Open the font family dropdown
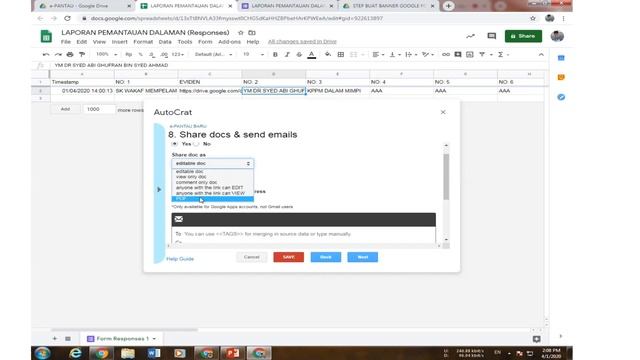 point(213,54)
